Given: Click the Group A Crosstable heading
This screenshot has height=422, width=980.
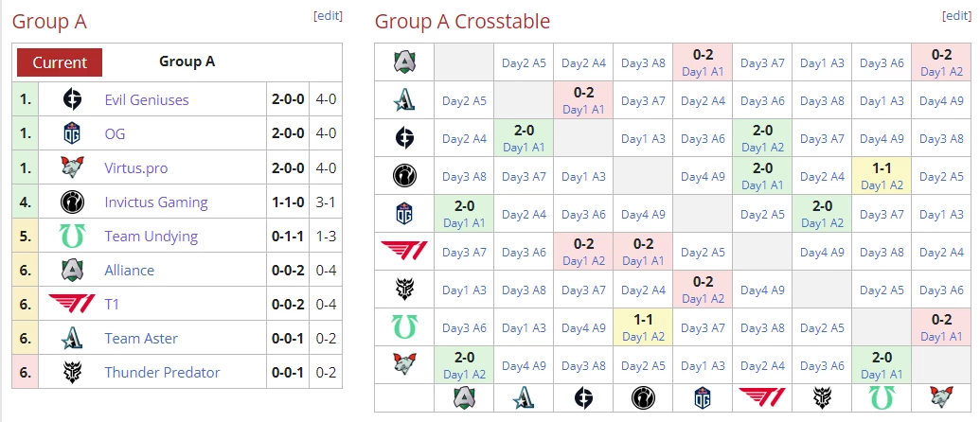Looking at the screenshot, I should [462, 21].
